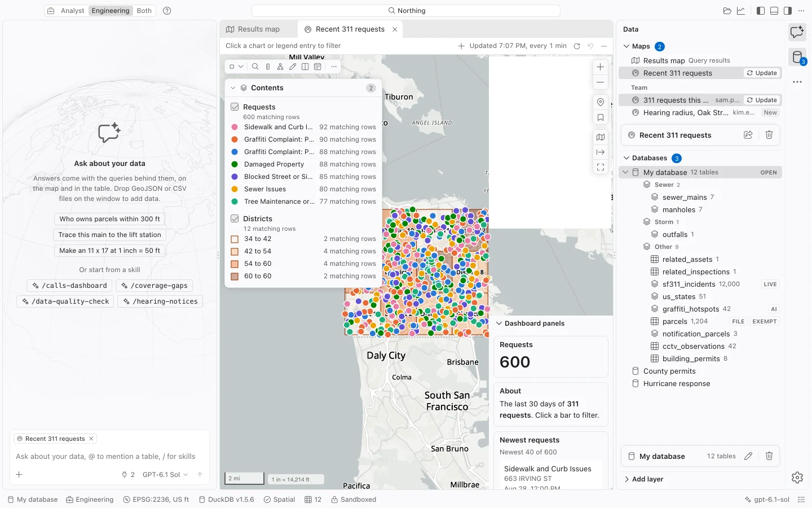Viewport: 812px width, 508px height.
Task: Open the search tool in map toolbar
Action: point(255,67)
